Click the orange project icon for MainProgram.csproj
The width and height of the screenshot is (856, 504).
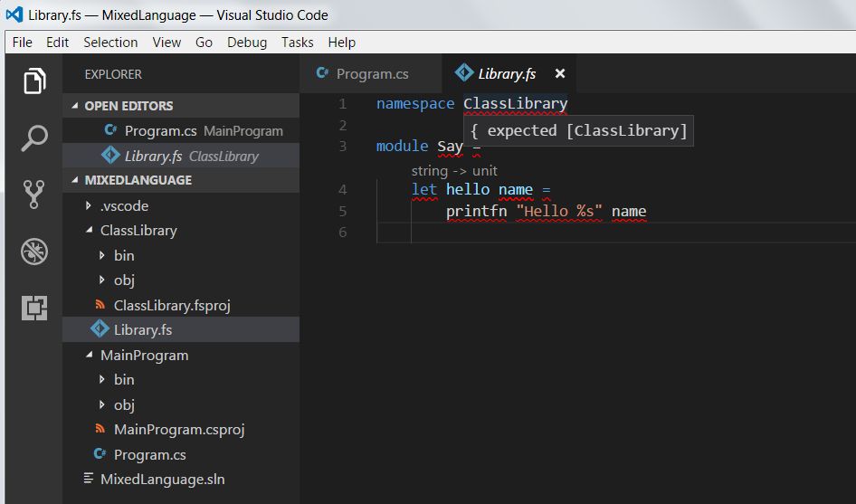100,429
